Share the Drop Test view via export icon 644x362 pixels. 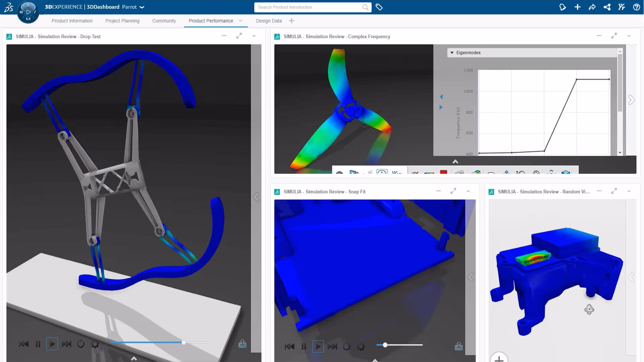tap(243, 344)
